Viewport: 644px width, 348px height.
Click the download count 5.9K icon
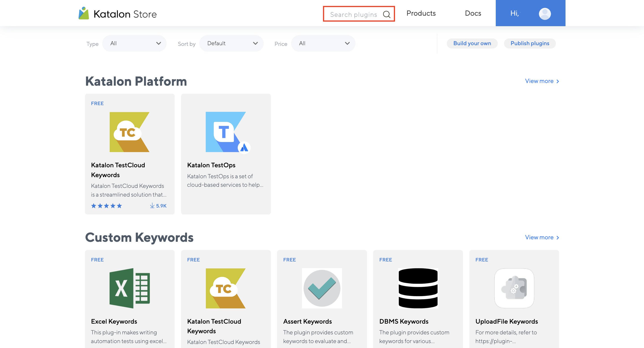[x=152, y=206]
